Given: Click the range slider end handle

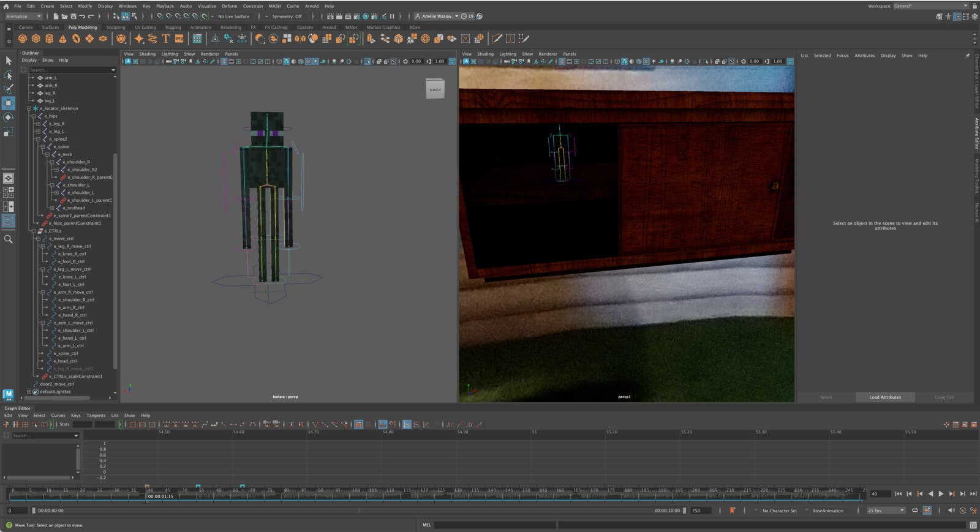Looking at the screenshot, I should pos(685,510).
